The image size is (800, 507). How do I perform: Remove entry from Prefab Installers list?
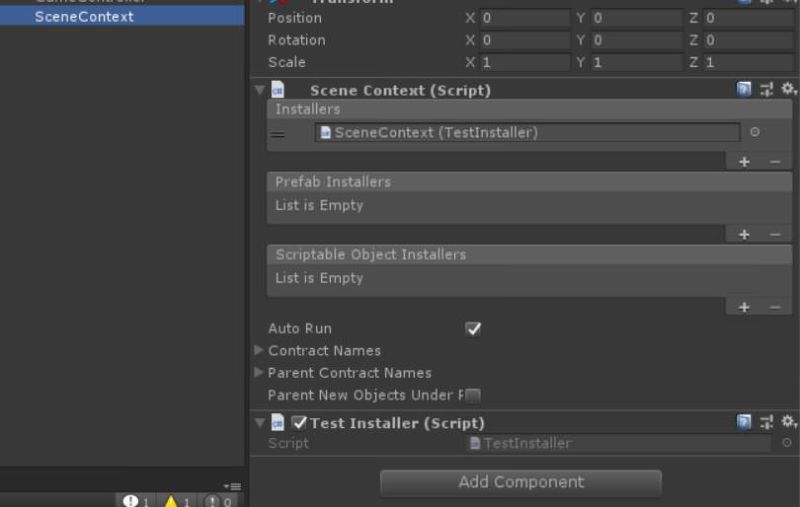coord(775,235)
